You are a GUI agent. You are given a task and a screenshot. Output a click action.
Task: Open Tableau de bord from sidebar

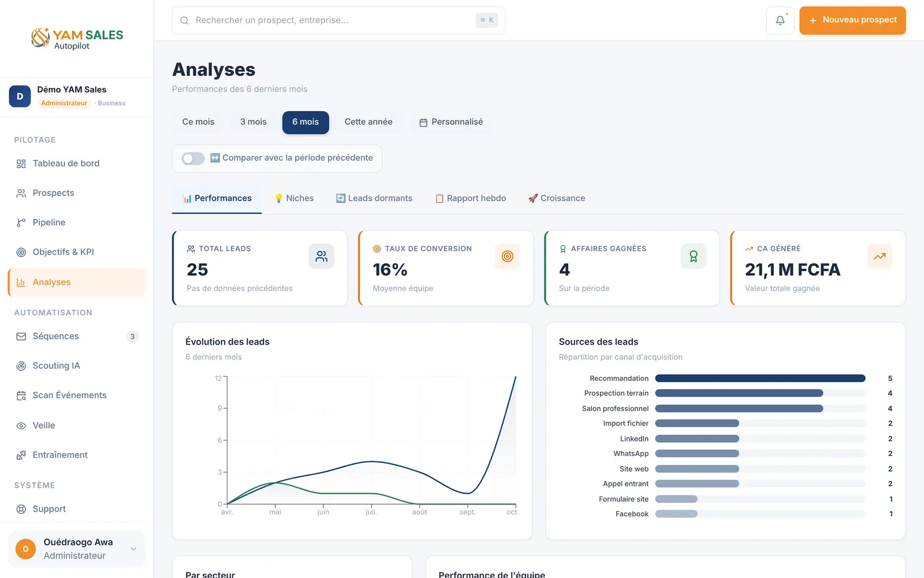[x=77, y=164]
